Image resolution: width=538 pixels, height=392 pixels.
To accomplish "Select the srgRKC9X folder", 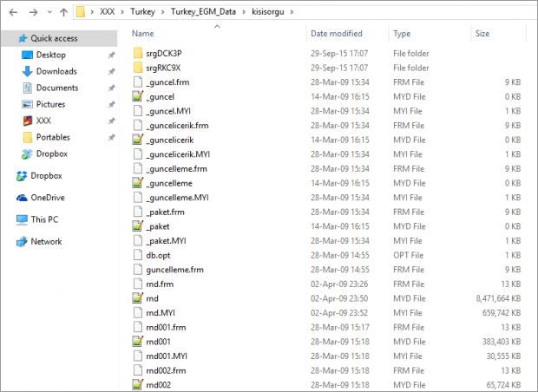I will point(162,67).
